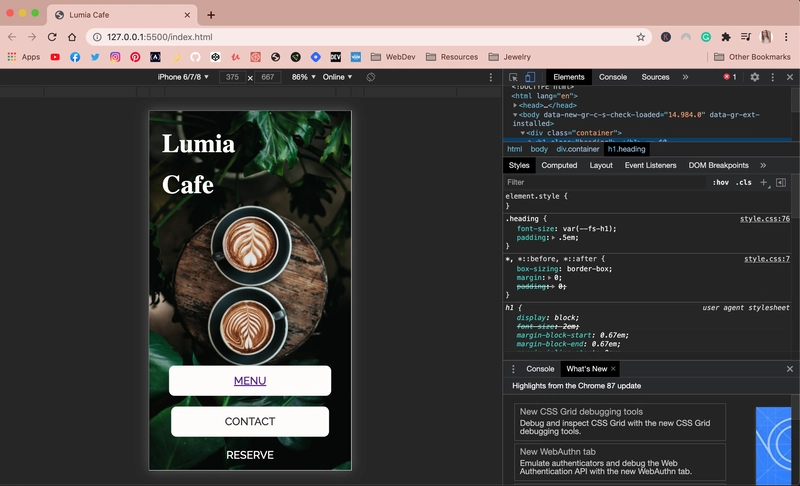Open style.css:7 source link
The width and height of the screenshot is (800, 486).
pos(766,259)
